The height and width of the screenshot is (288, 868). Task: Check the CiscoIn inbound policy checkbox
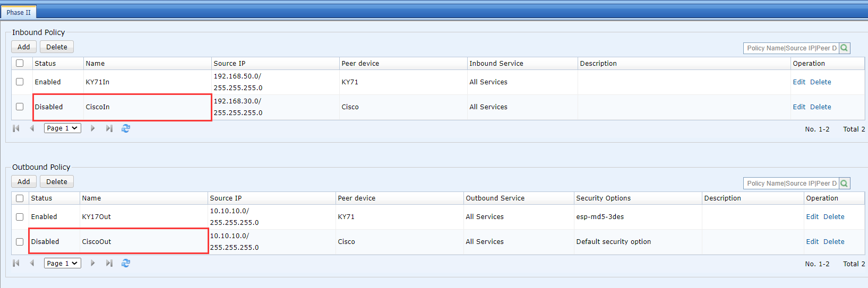point(20,107)
